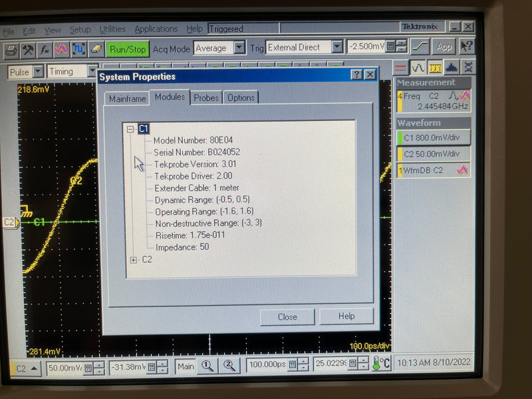Viewport: 532px width, 399px height.
Task: Open the Setup menu
Action: (80, 30)
